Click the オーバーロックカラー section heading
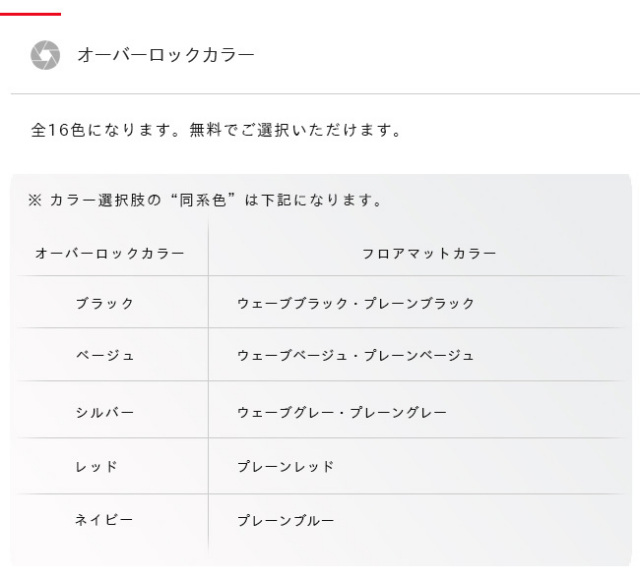The width and height of the screenshot is (640, 577). (165, 55)
